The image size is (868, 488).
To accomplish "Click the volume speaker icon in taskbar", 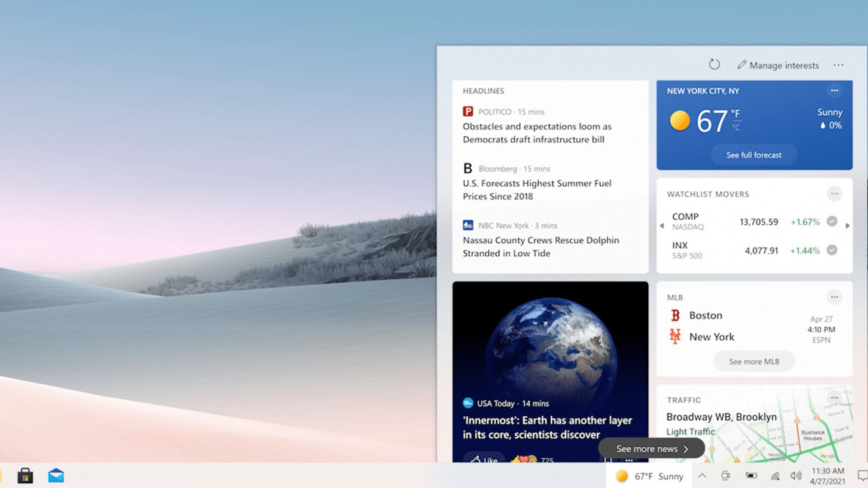I will pyautogui.click(x=796, y=476).
